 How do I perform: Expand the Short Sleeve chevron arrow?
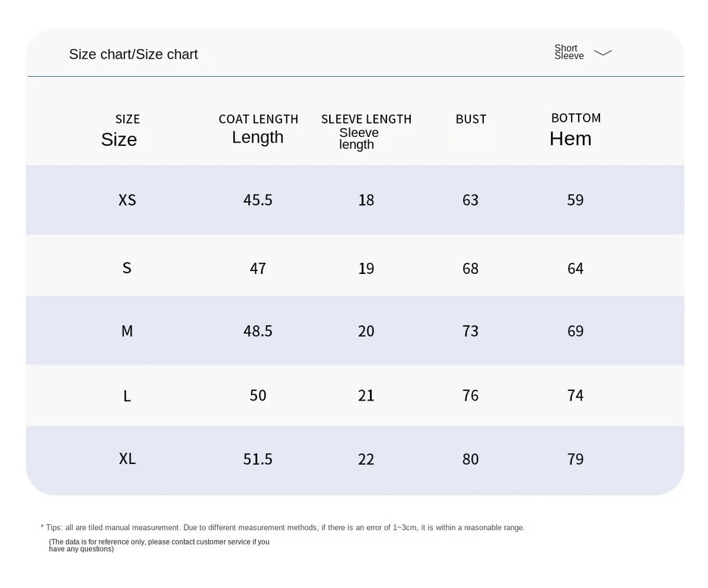coord(603,53)
